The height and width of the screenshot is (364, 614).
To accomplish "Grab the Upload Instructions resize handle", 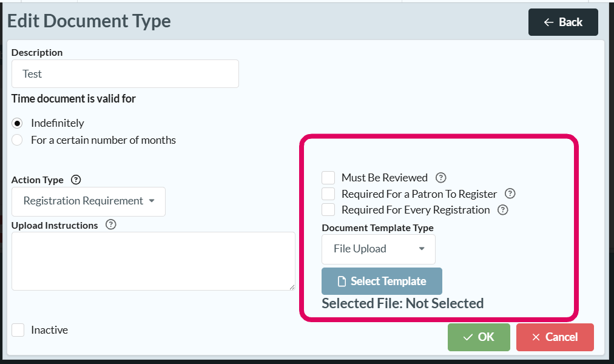I will (x=292, y=287).
